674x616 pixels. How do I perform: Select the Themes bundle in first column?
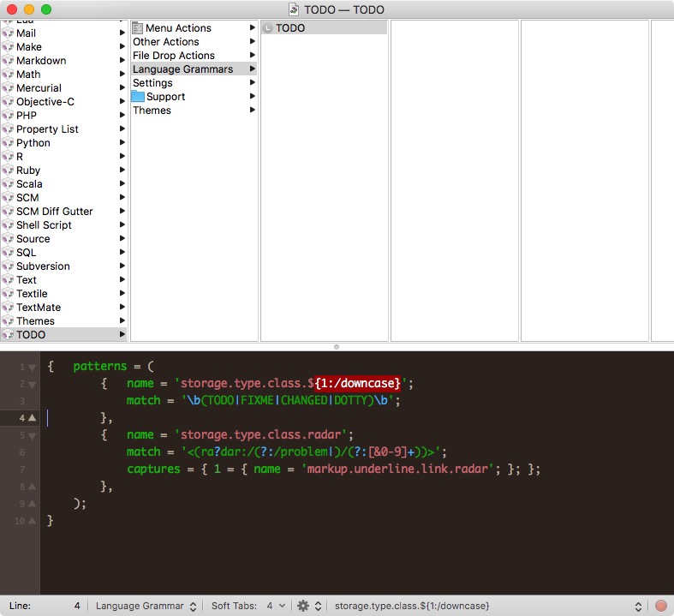tap(63, 321)
